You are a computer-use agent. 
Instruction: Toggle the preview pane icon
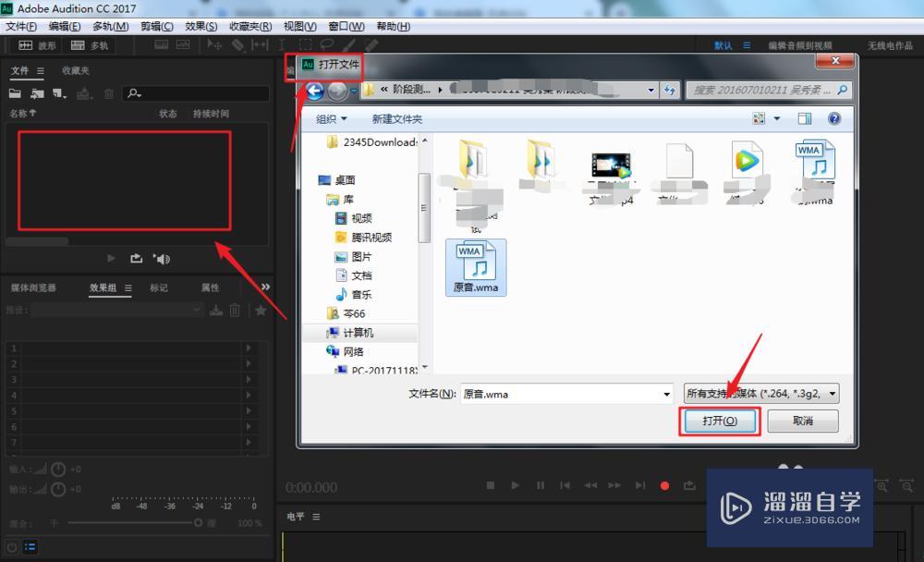(x=805, y=118)
